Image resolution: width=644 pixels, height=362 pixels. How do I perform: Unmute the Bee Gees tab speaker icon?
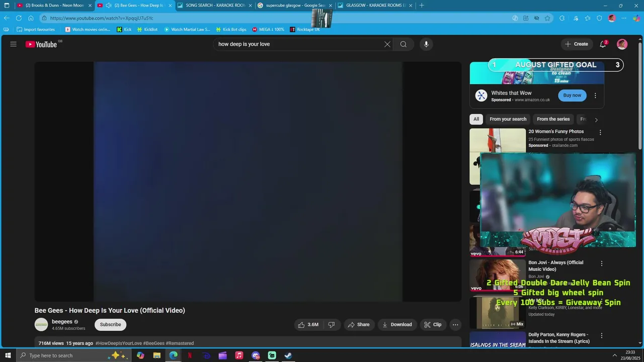coord(108,6)
